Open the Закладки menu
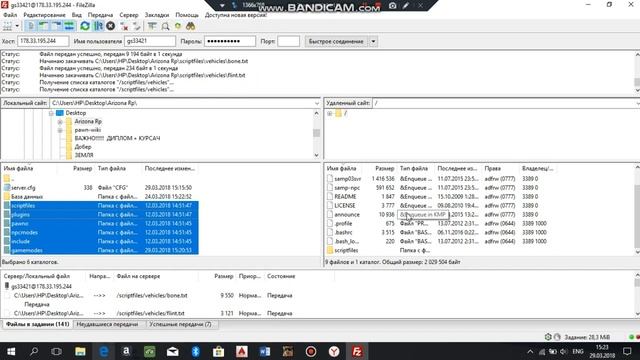Image resolution: width=640 pixels, height=360 pixels. pyautogui.click(x=157, y=15)
